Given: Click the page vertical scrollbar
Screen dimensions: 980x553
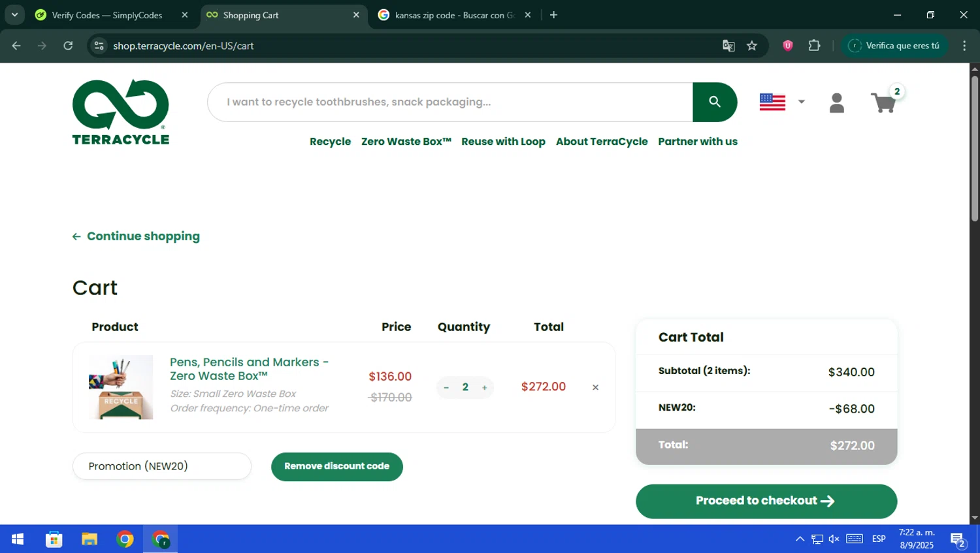Looking at the screenshot, I should coord(975,149).
